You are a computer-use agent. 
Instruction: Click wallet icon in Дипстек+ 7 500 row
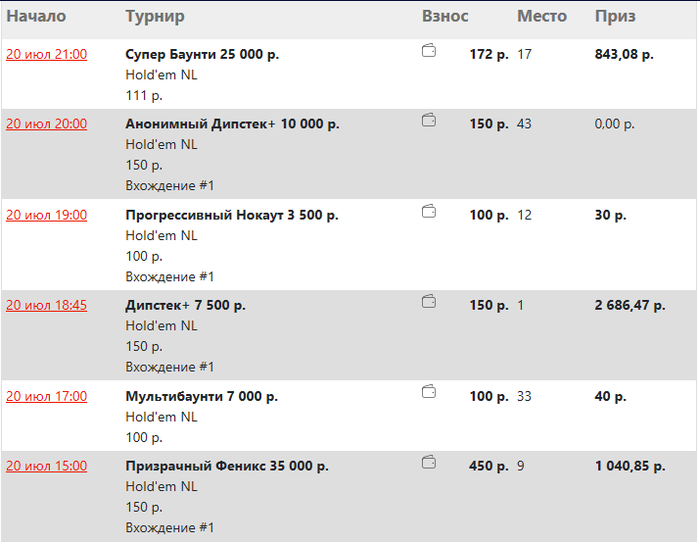point(429,302)
